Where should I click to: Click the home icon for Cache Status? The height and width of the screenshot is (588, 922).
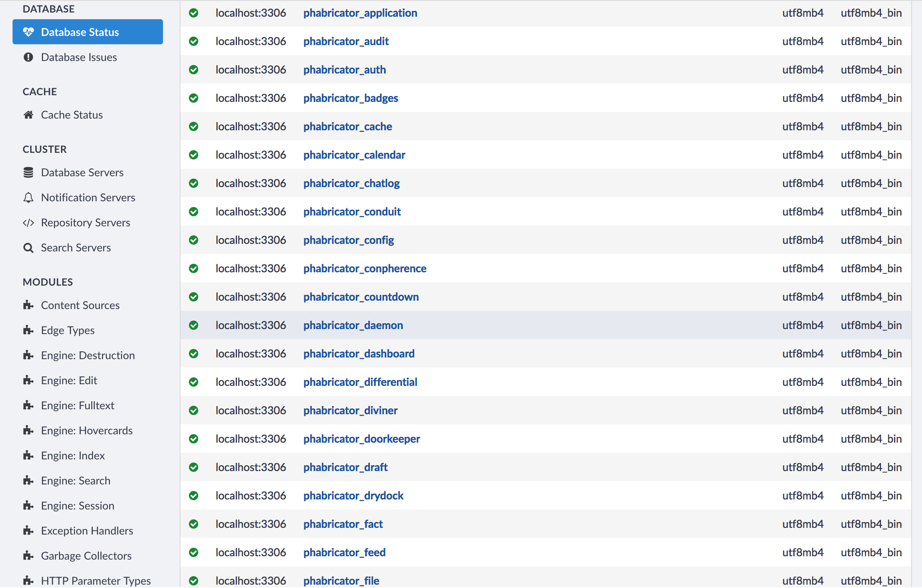coord(28,115)
